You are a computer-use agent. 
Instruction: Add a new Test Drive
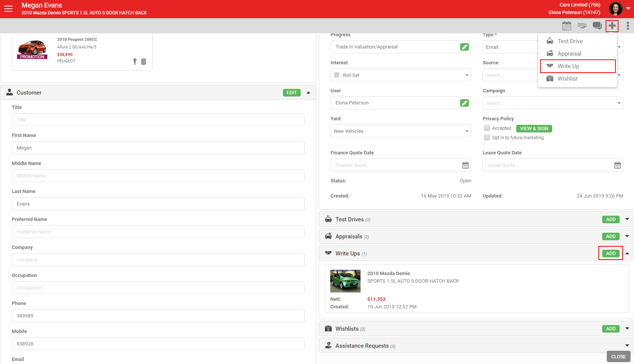click(611, 219)
